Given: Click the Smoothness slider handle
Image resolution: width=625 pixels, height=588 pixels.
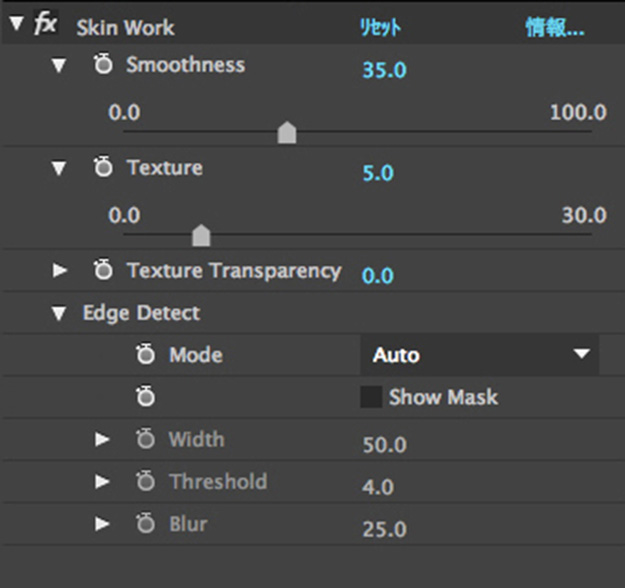Looking at the screenshot, I should 287,133.
